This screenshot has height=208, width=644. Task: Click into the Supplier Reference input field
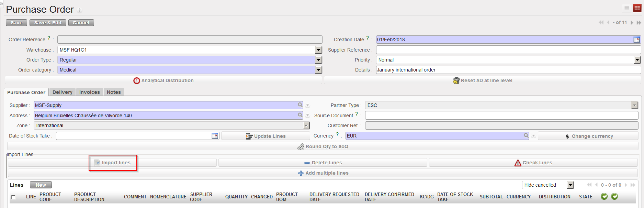pos(508,50)
